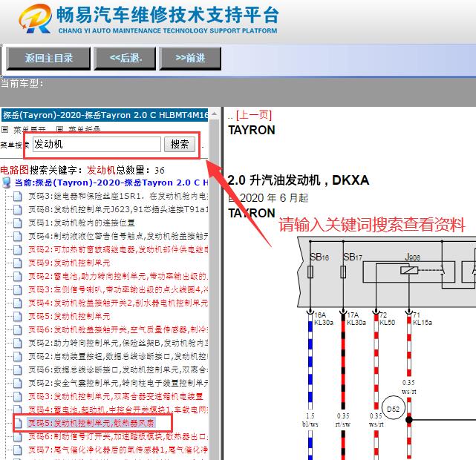Viewport: 476px width, 460px height.
Task: Open 页码4:发动机舱盖接触开关2,刮水器电机
Action: (118, 303)
